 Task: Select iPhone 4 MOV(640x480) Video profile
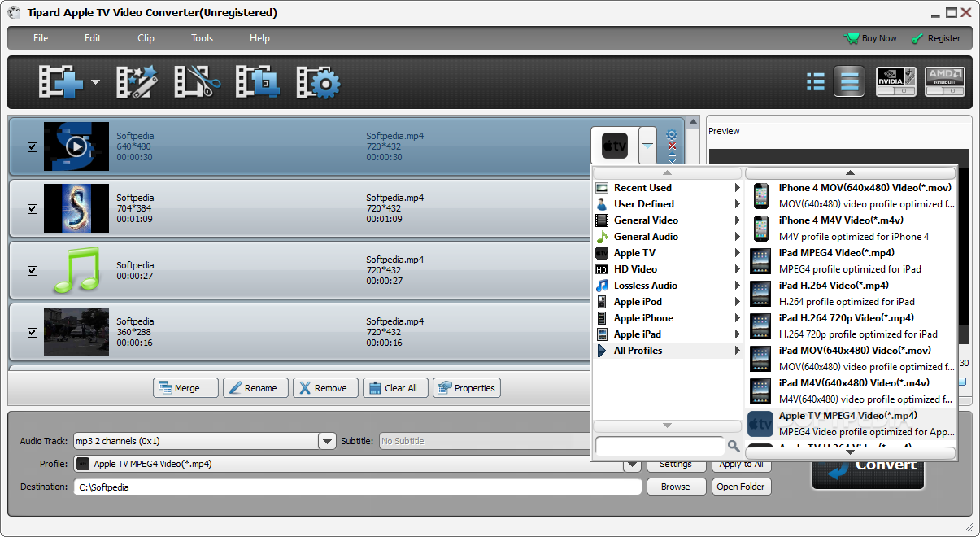[x=851, y=196]
